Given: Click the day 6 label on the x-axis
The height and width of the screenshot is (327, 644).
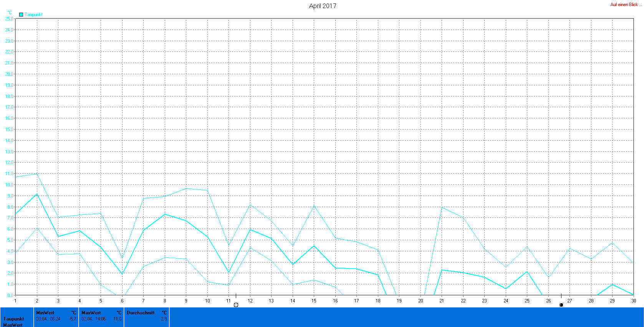Looking at the screenshot, I should [x=122, y=301].
